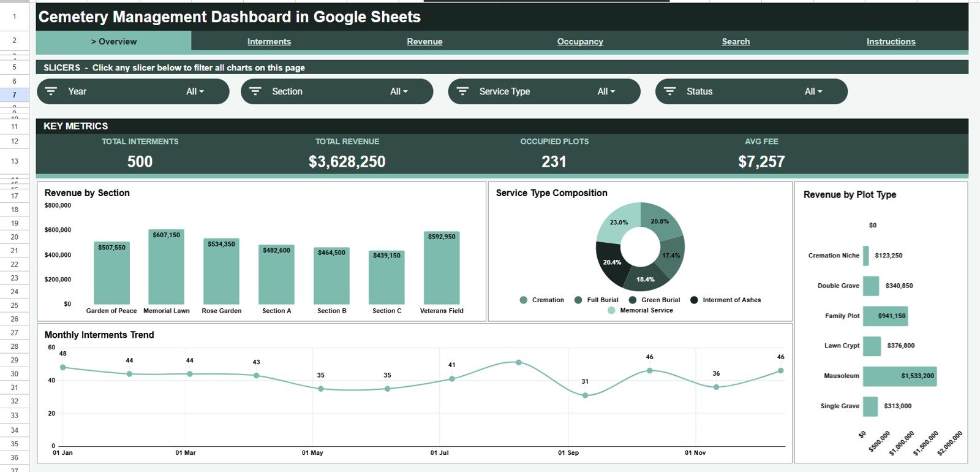The height and width of the screenshot is (472, 980).
Task: Select row header 13
Action: pyautogui.click(x=14, y=161)
